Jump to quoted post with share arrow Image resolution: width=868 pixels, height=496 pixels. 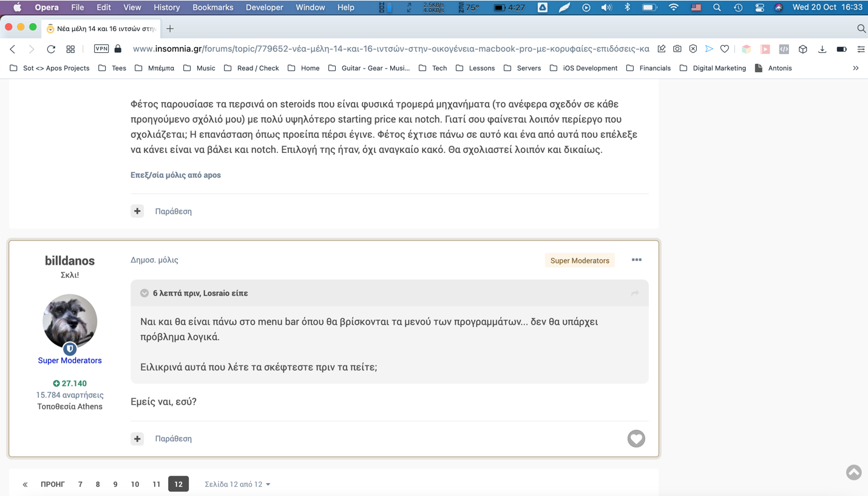[635, 293]
